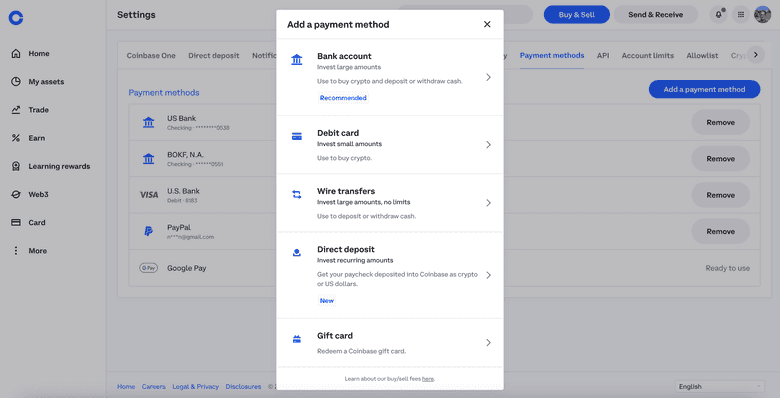Expand the Bank account option chevron

(488, 77)
